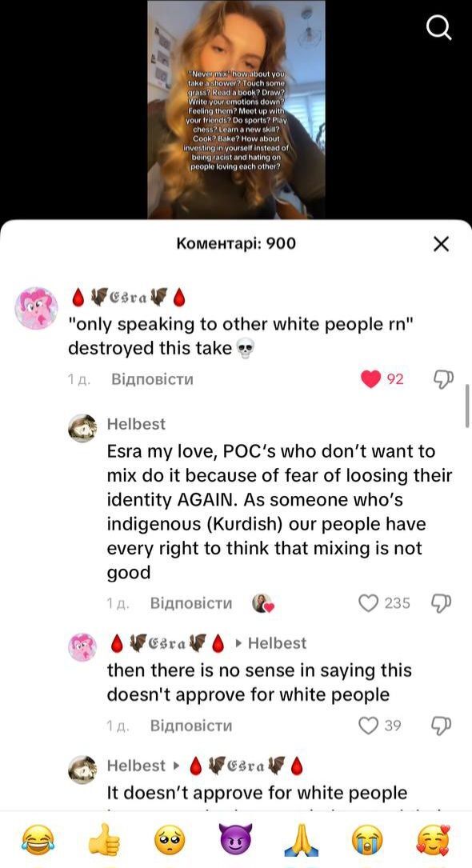Insert the praying hands emoji
472x868 pixels.
click(x=302, y=839)
